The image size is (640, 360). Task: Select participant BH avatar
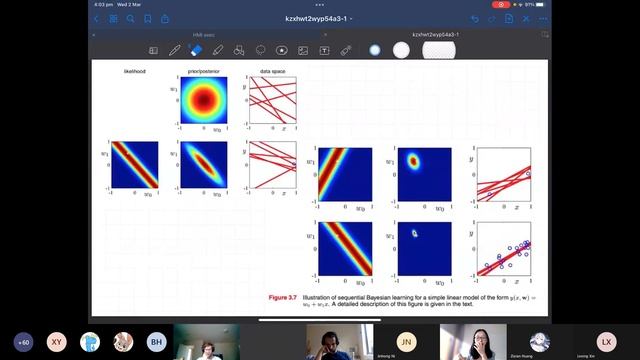coord(156,342)
